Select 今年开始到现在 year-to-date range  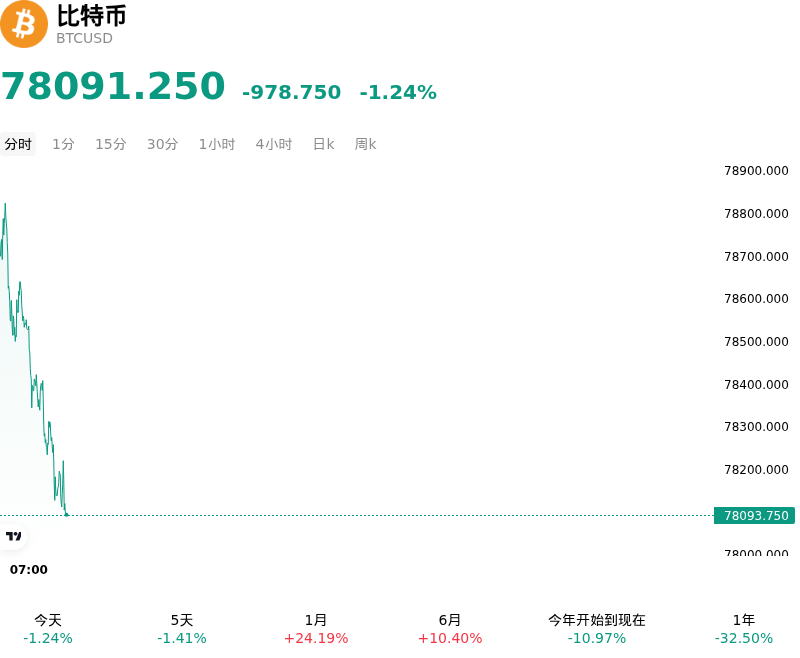click(596, 629)
